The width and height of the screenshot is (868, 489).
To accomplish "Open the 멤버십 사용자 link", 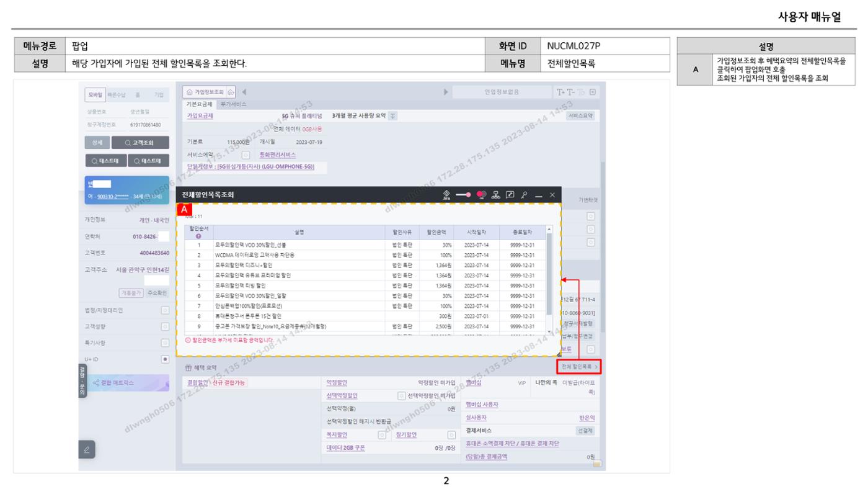I will click(482, 405).
